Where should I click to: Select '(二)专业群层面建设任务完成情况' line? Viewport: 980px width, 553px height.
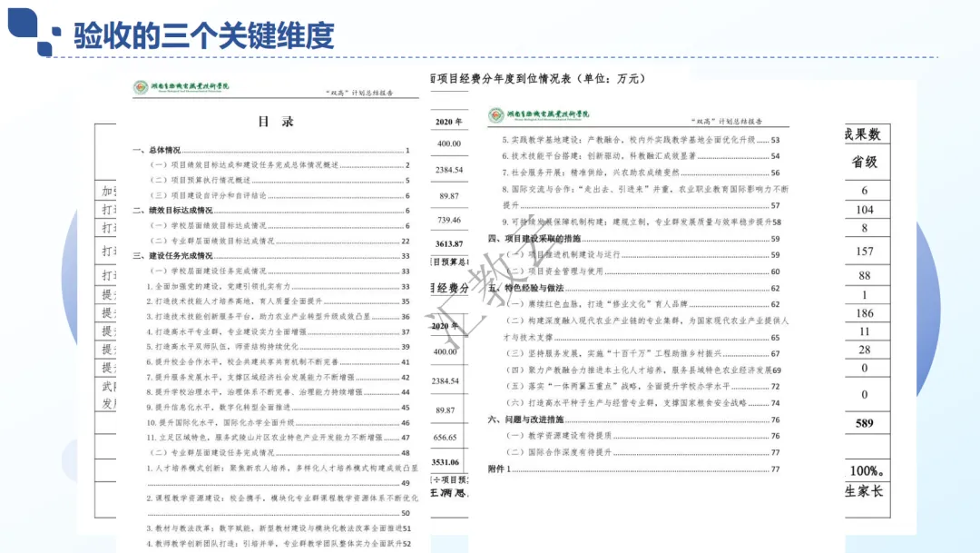(279, 452)
